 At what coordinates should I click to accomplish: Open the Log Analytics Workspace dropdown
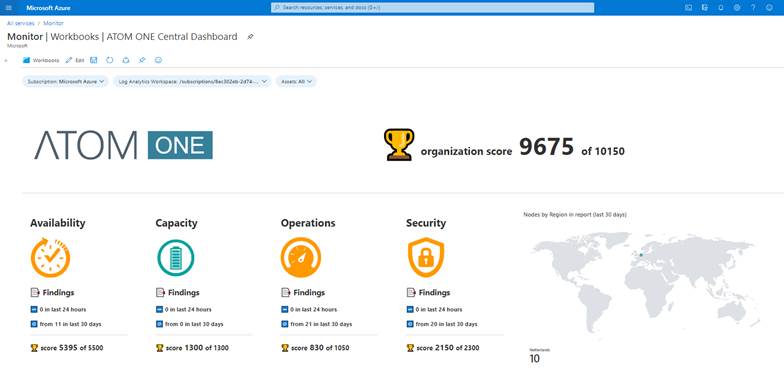pyautogui.click(x=192, y=81)
